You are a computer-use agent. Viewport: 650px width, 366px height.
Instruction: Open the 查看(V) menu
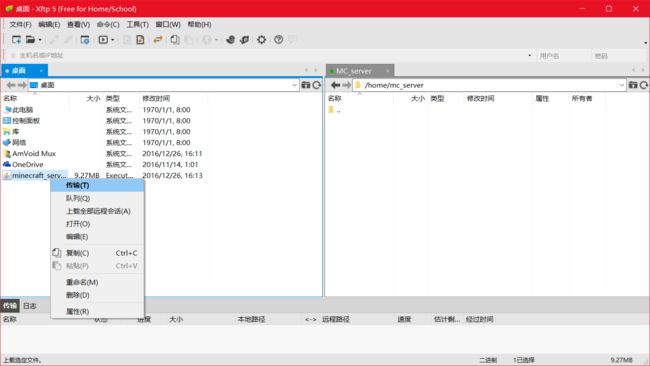[78, 24]
